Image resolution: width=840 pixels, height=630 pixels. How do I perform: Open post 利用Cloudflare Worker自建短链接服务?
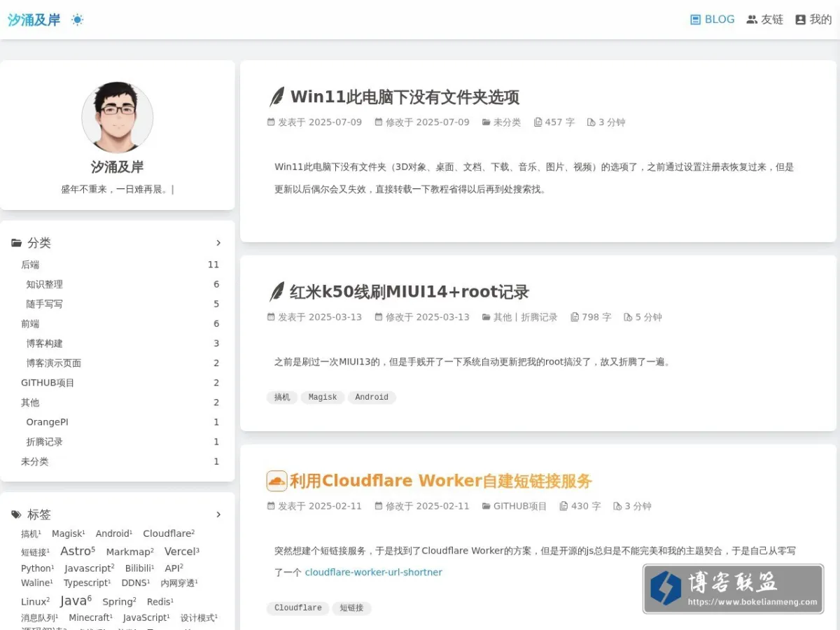(441, 481)
